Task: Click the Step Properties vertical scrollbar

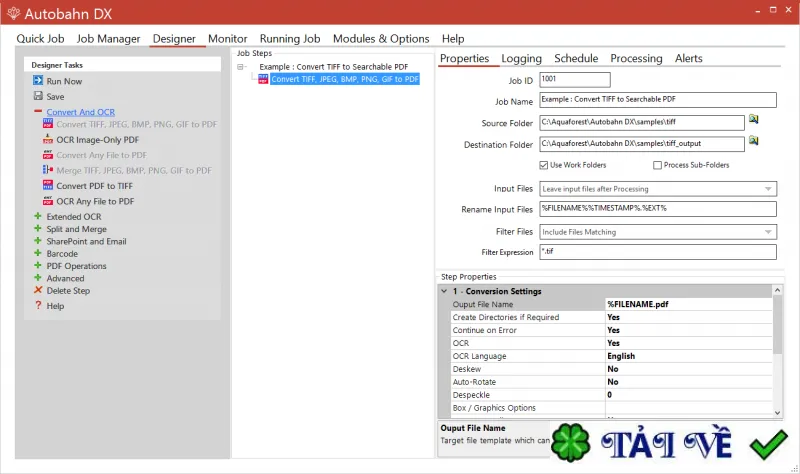Action: [778, 352]
